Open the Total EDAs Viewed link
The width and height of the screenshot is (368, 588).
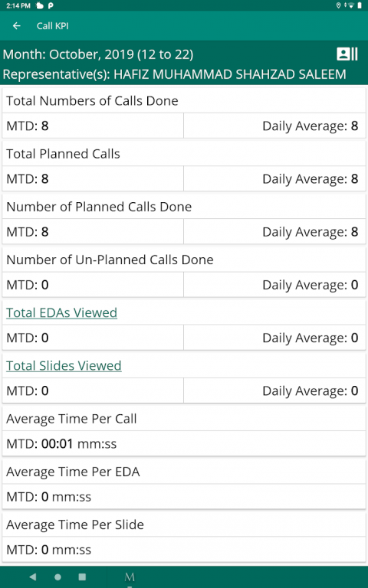61,312
